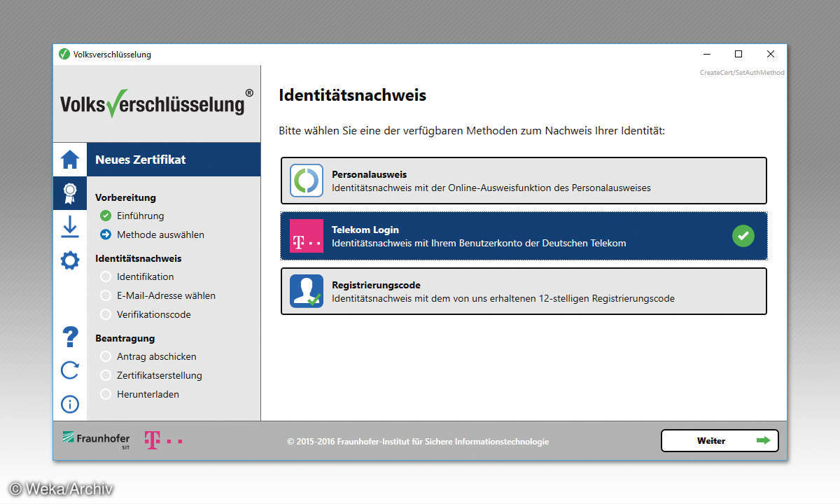Click green check beside Einführung
The image size is (840, 504).
pyautogui.click(x=106, y=216)
